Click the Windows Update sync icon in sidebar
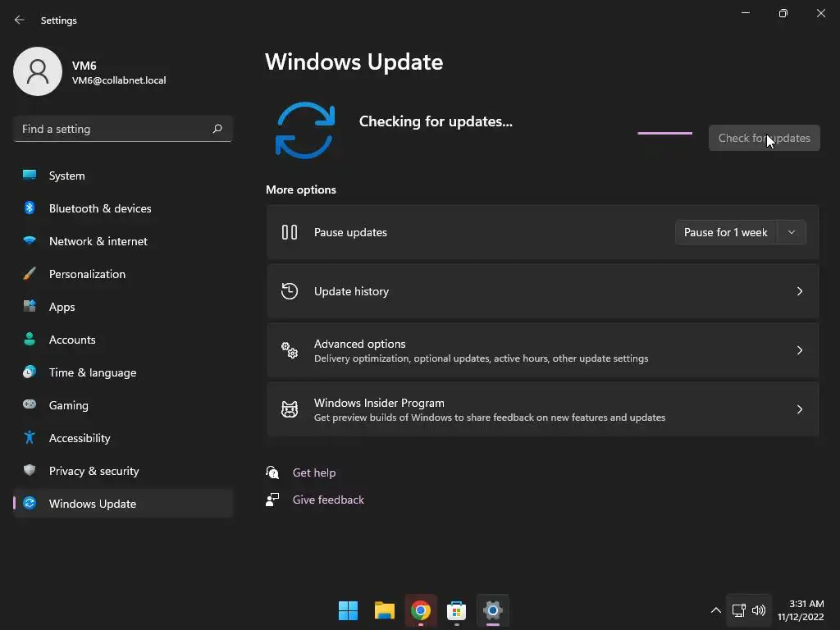This screenshot has height=630, width=840. click(30, 503)
